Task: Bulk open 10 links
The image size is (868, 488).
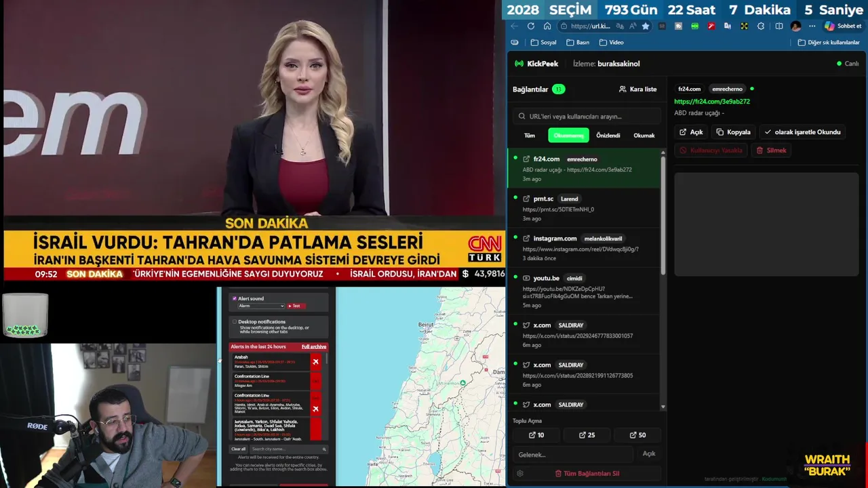Action: point(536,435)
